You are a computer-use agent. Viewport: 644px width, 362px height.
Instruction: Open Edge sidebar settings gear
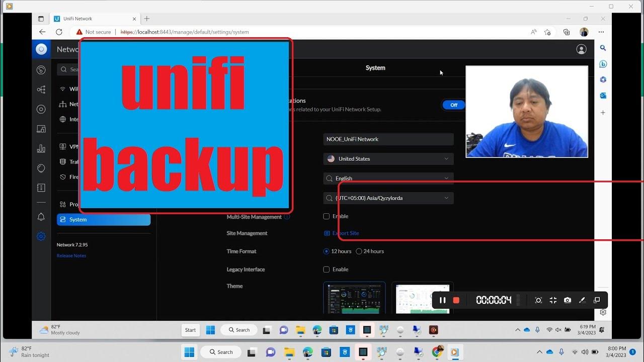(603, 312)
